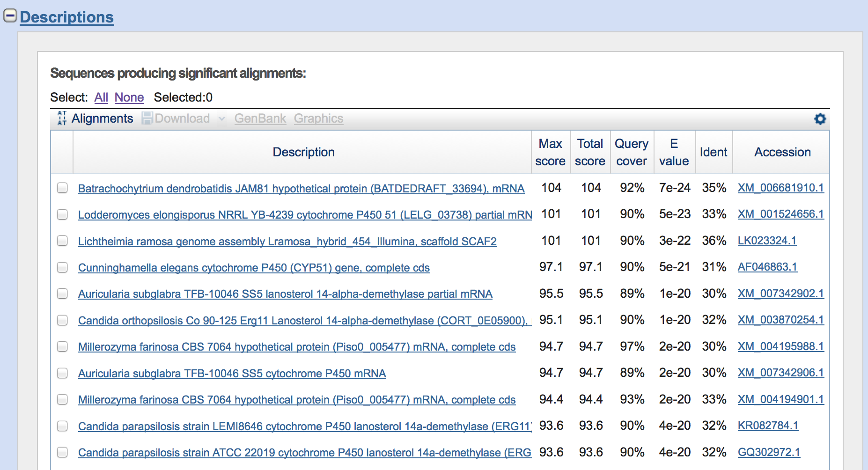Open accession XM_001524656.1
This screenshot has height=470, width=868.
click(x=781, y=214)
